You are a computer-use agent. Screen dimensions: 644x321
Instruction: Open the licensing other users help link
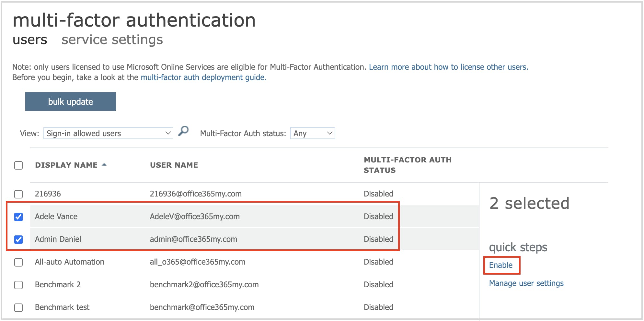pyautogui.click(x=449, y=67)
